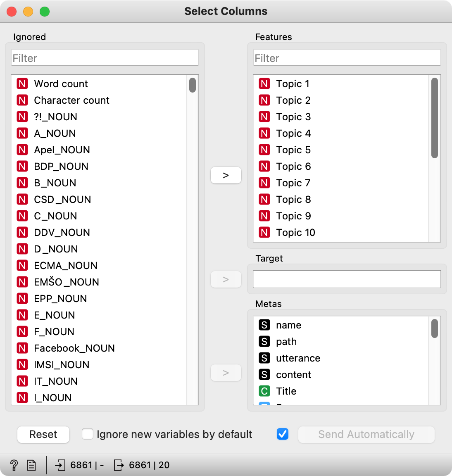The height and width of the screenshot is (476, 452).
Task: Click the numeric icon beside Topic 5
Action: tap(264, 150)
